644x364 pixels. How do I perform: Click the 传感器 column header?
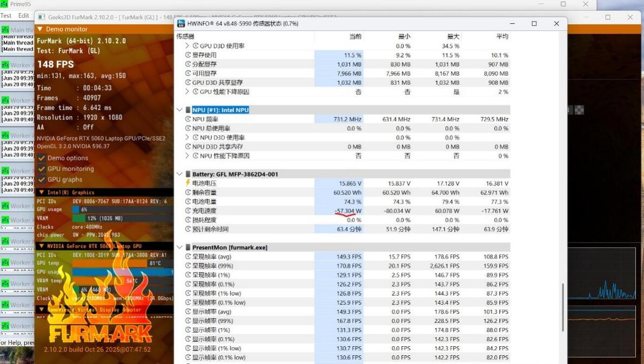[x=185, y=36]
